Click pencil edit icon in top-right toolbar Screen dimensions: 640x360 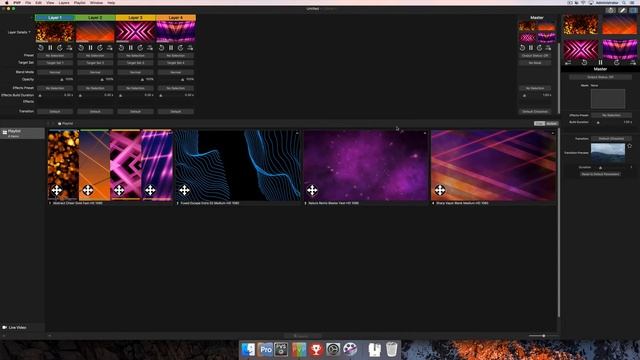[622, 10]
